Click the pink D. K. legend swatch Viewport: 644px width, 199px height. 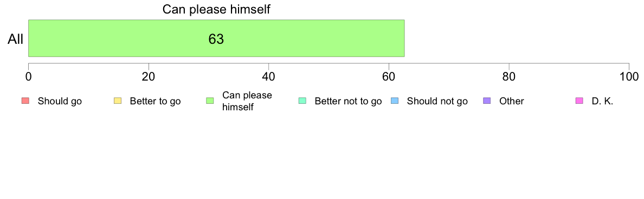click(579, 101)
